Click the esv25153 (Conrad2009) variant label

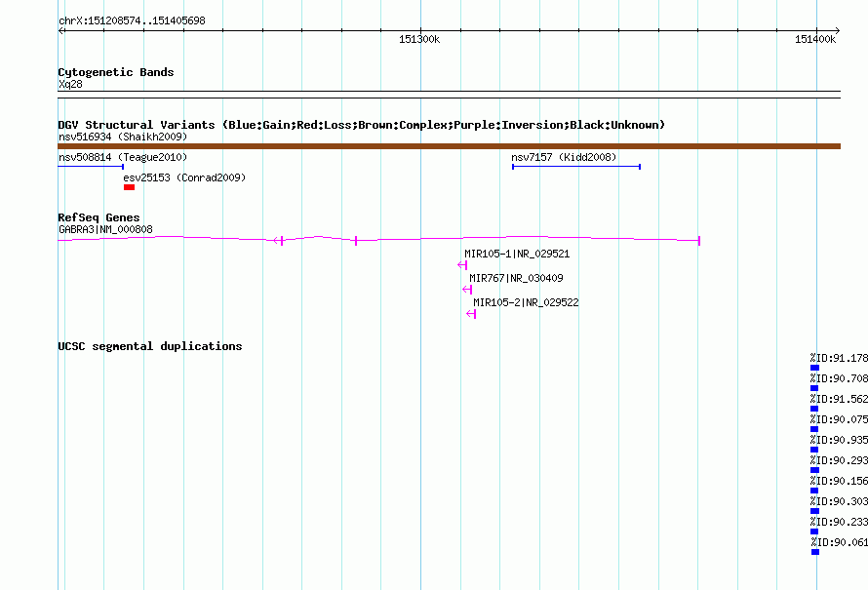tap(184, 177)
